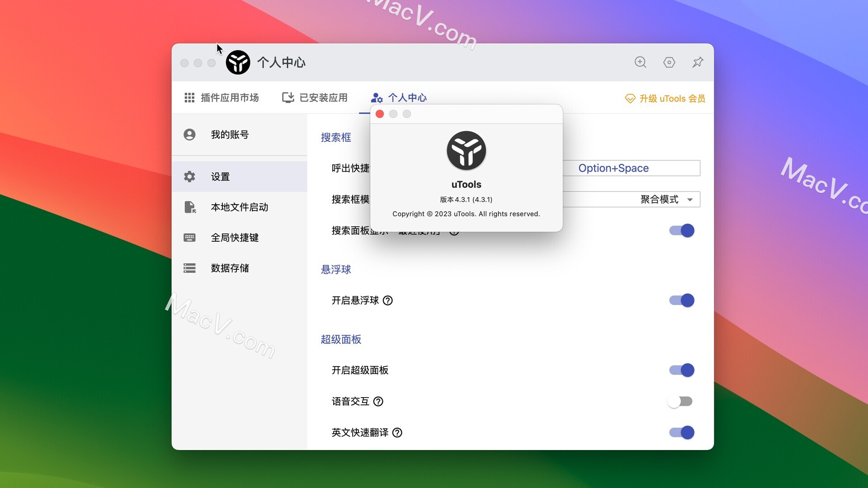Click the 版本 4.3.1 version text

[x=467, y=199]
